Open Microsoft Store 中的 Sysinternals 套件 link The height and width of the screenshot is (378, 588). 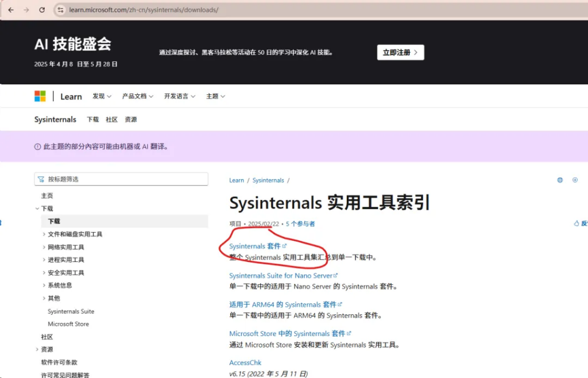(290, 333)
